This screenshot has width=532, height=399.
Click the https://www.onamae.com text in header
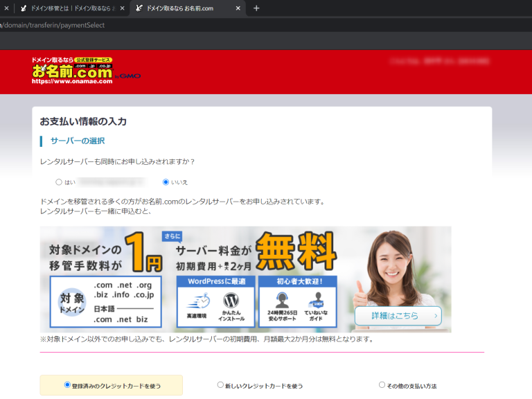[x=72, y=82]
